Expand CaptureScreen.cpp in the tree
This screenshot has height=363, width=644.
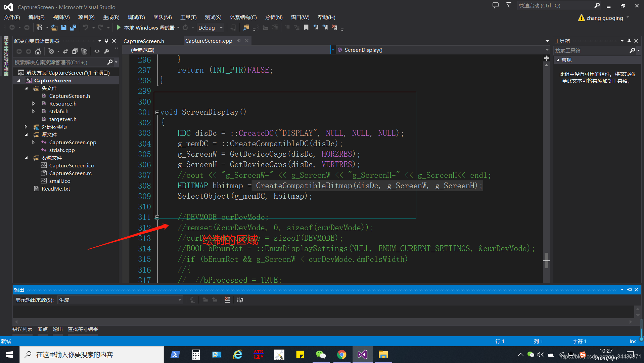33,142
